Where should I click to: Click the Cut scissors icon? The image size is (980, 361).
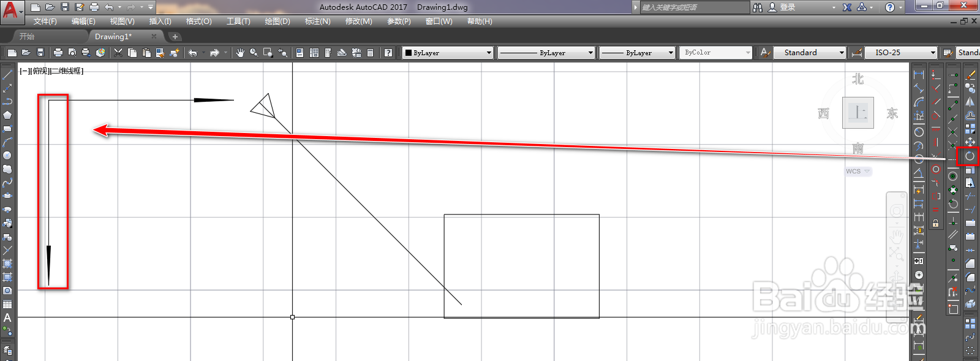(118, 53)
